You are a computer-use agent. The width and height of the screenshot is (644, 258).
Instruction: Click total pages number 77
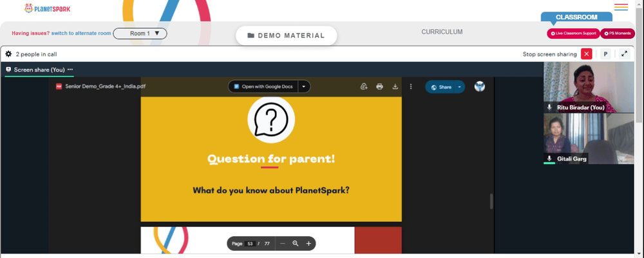click(x=267, y=244)
